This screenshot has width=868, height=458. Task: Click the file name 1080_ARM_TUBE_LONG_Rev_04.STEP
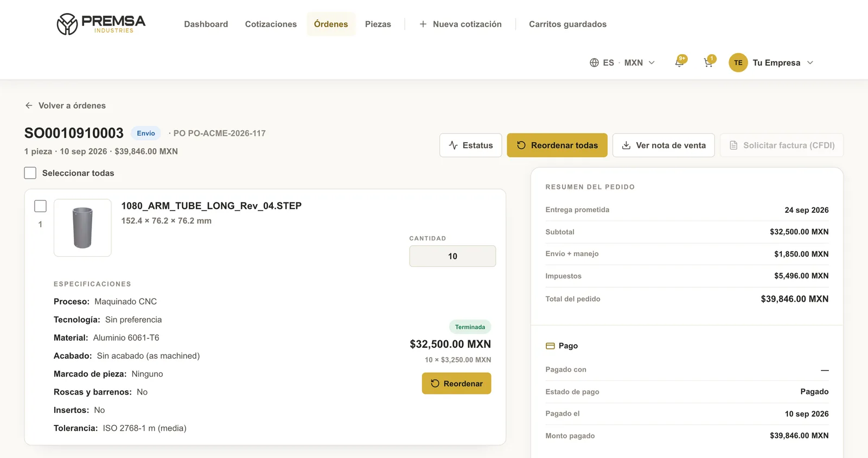(212, 206)
